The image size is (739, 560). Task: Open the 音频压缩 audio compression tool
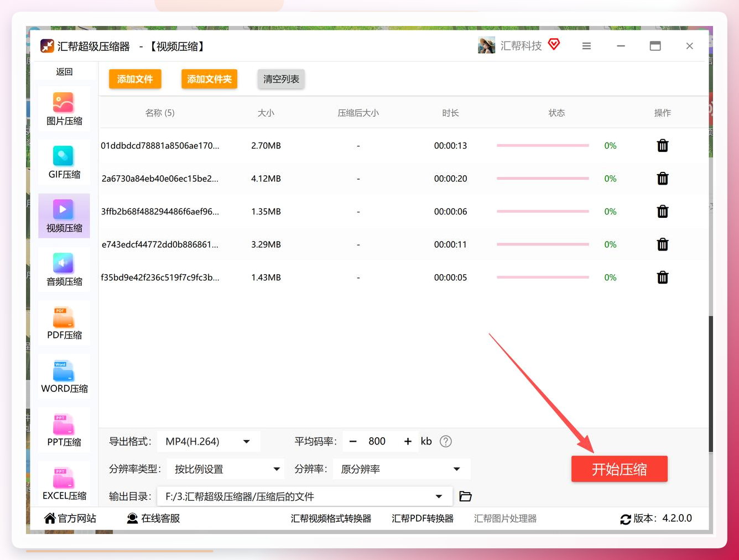point(64,270)
